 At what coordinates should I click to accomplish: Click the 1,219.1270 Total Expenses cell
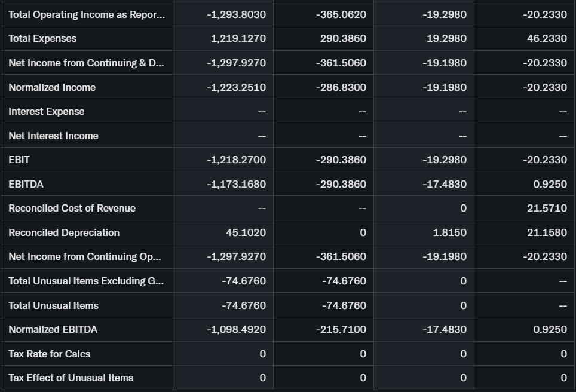pyautogui.click(x=238, y=38)
